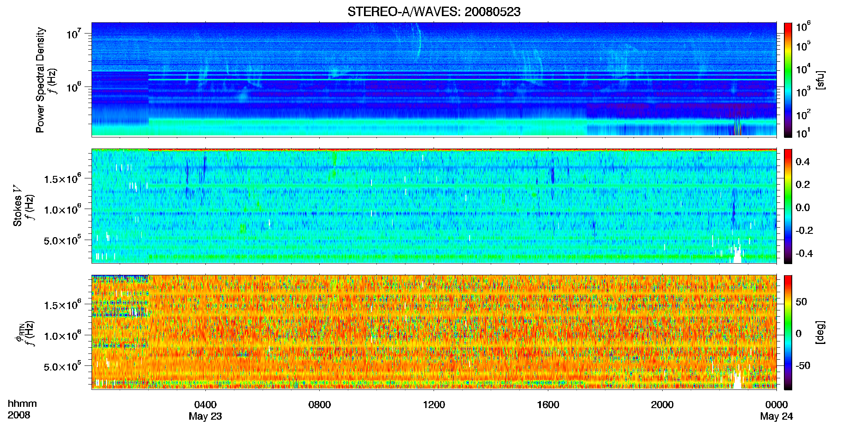Click the Stokes V colorbar
The height and width of the screenshot is (447, 868).
788,206
